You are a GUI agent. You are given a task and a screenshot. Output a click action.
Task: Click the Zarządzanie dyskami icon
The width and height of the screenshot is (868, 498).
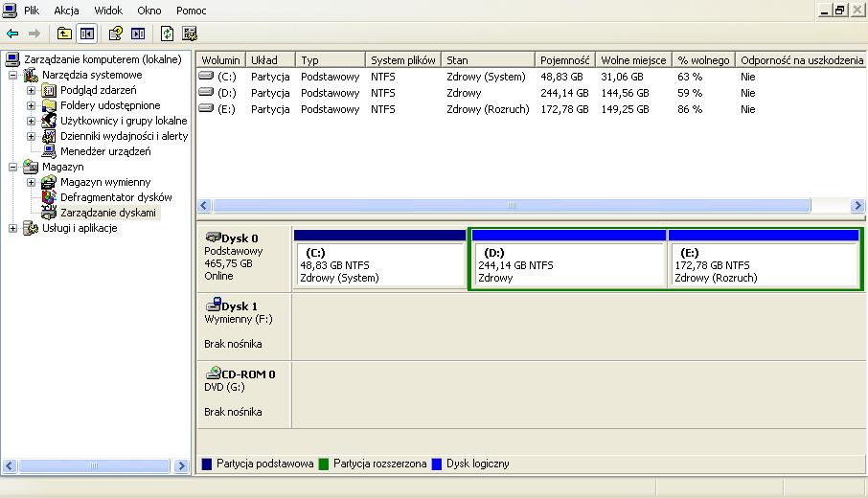[49, 213]
